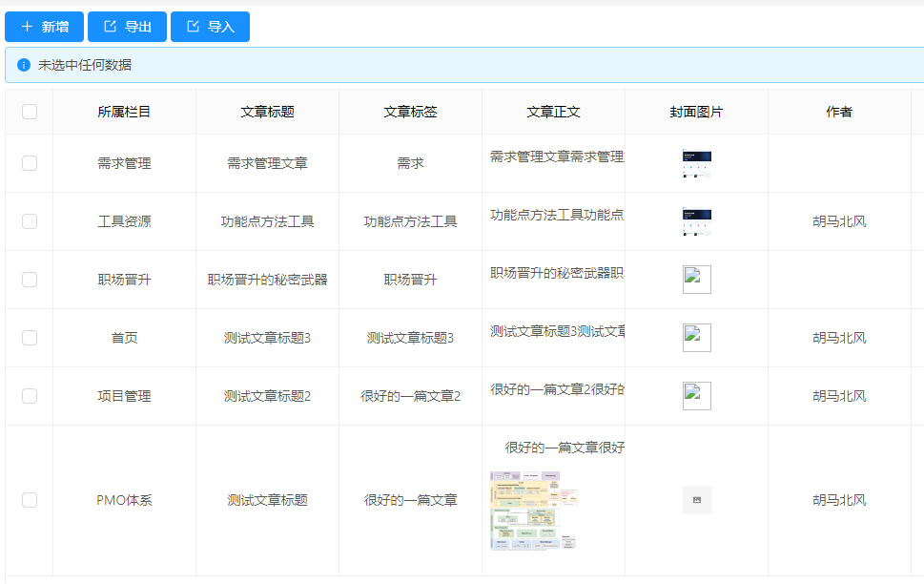
Task: Check the row for 职场晋升
Action: click(30, 280)
